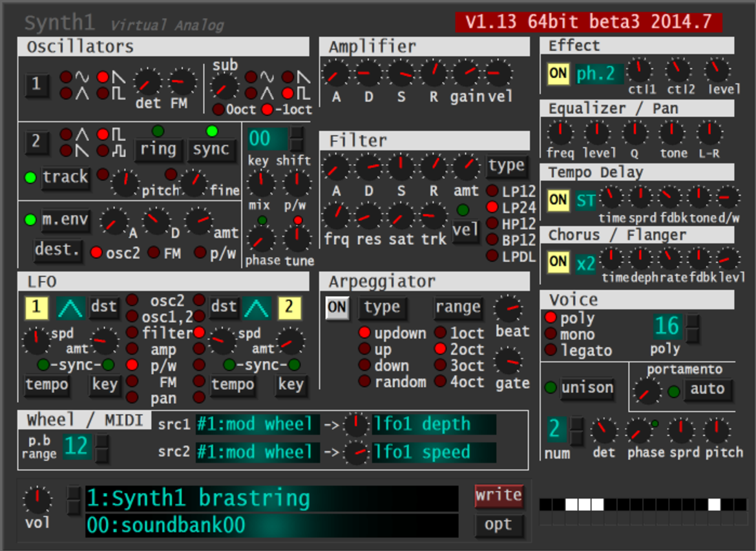Click LFO 1 triangle waveform selector
The width and height of the screenshot is (756, 551).
point(70,308)
